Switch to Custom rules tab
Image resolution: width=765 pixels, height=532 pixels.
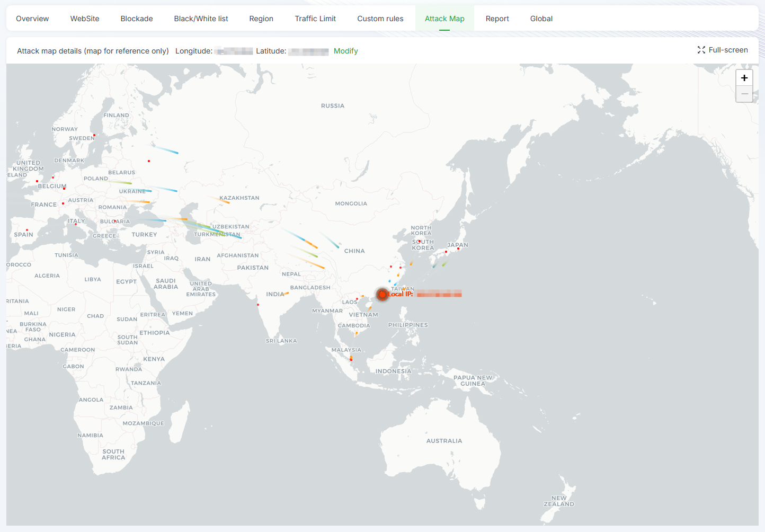(380, 19)
